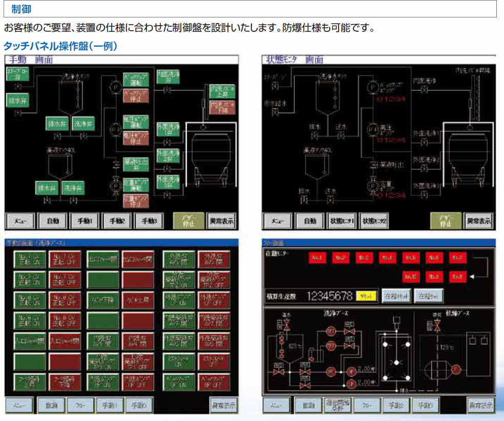Click the yellow reset button beside 積算生産数
The image size is (504, 421).
tap(366, 295)
